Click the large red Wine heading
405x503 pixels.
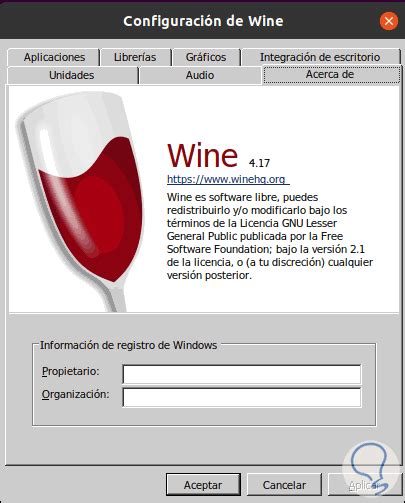point(203,156)
